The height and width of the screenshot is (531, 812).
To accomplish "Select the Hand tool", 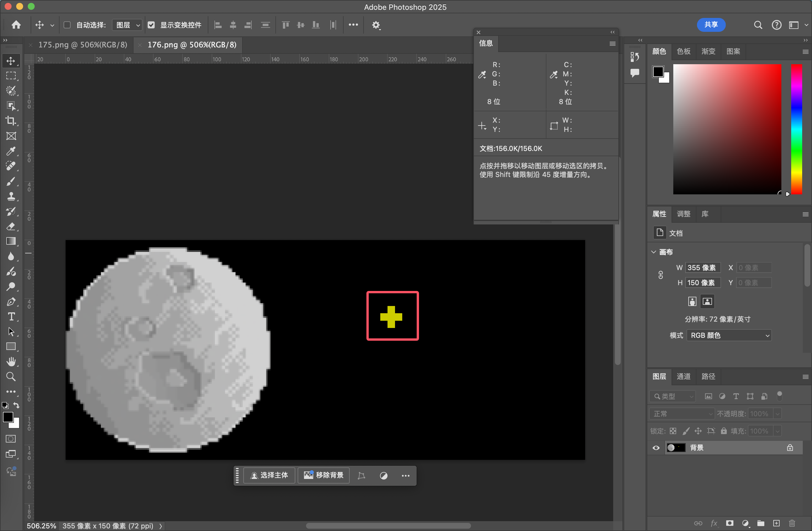I will [x=11, y=362].
